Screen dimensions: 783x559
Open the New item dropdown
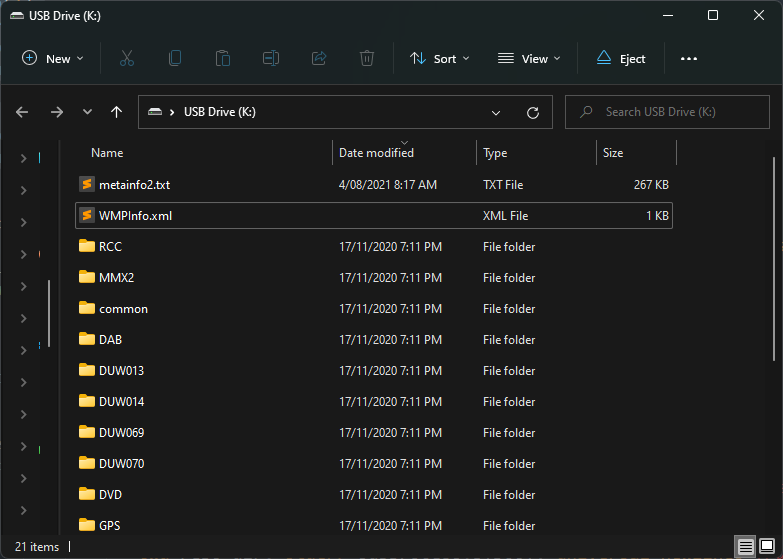[53, 58]
